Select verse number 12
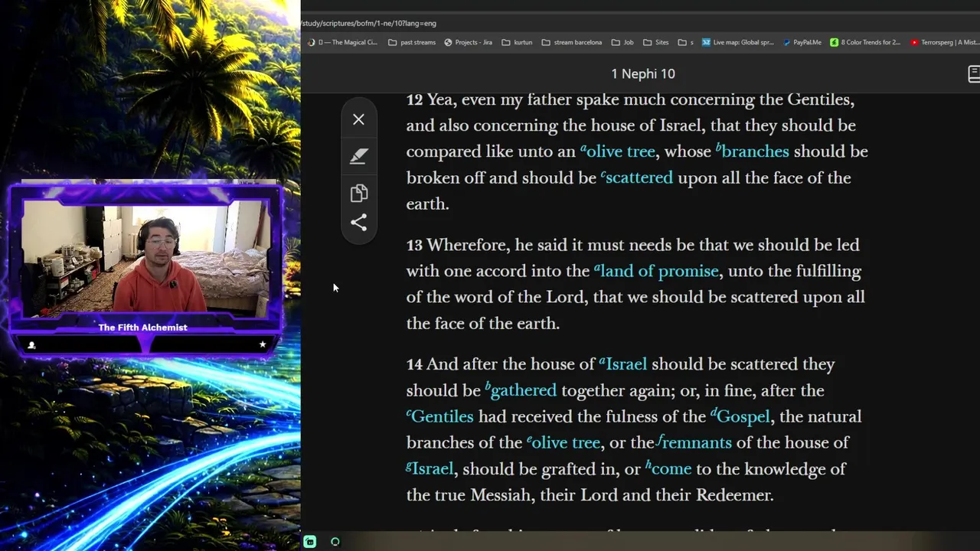The height and width of the screenshot is (551, 980). point(414,99)
